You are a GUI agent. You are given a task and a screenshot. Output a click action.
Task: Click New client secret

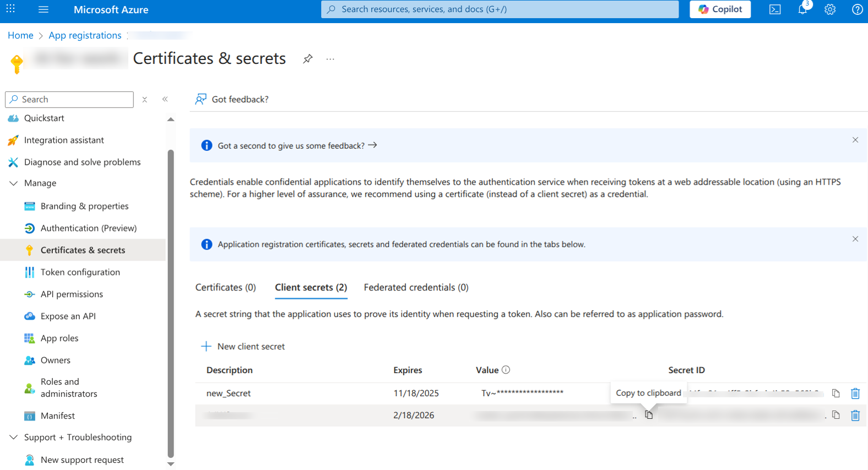coord(243,347)
